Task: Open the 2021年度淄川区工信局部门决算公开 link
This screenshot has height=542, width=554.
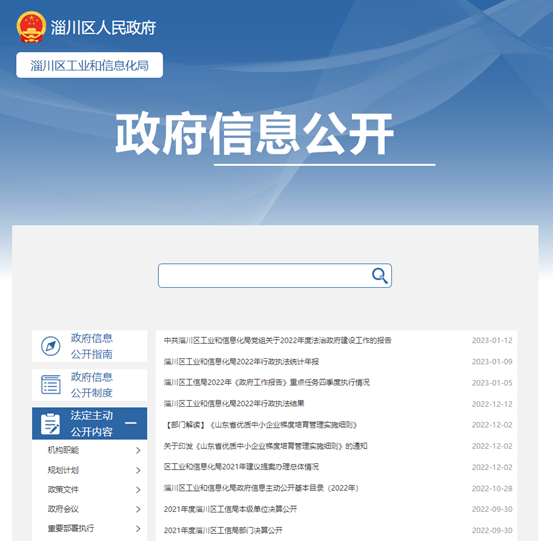Action: 223,530
